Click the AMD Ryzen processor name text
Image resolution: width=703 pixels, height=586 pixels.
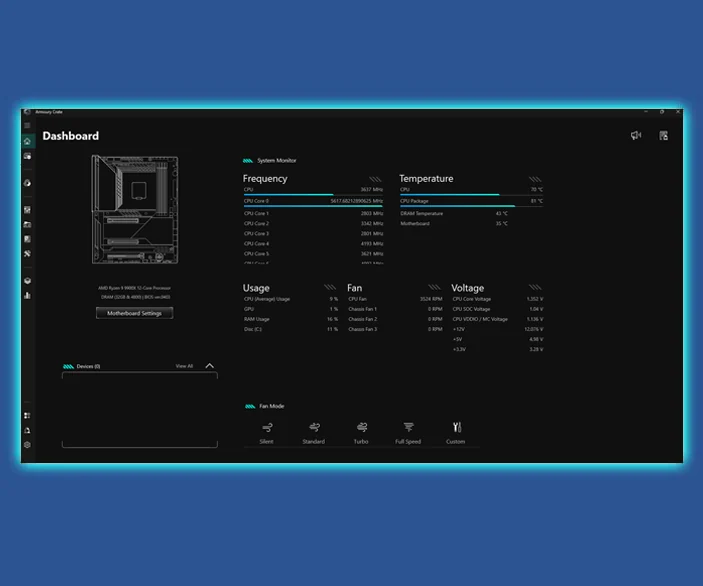[x=135, y=288]
